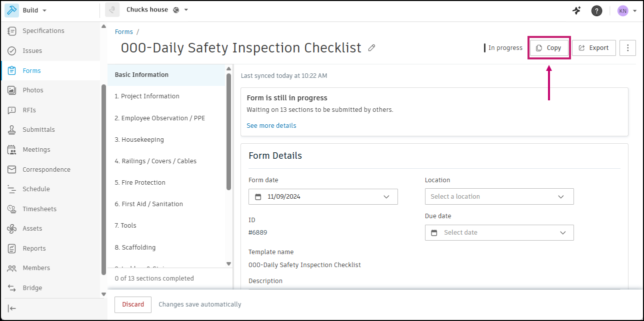The width and height of the screenshot is (644, 321).
Task: Discard the form
Action: point(133,305)
